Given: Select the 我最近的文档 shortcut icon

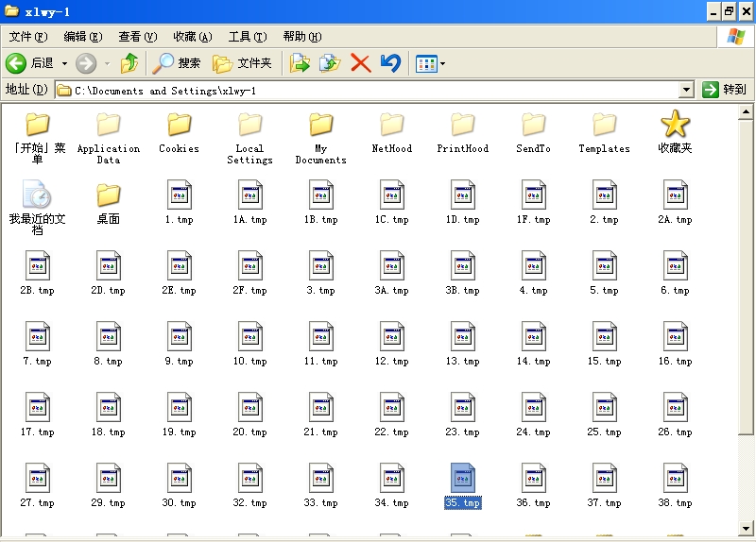Looking at the screenshot, I should click(x=38, y=195).
